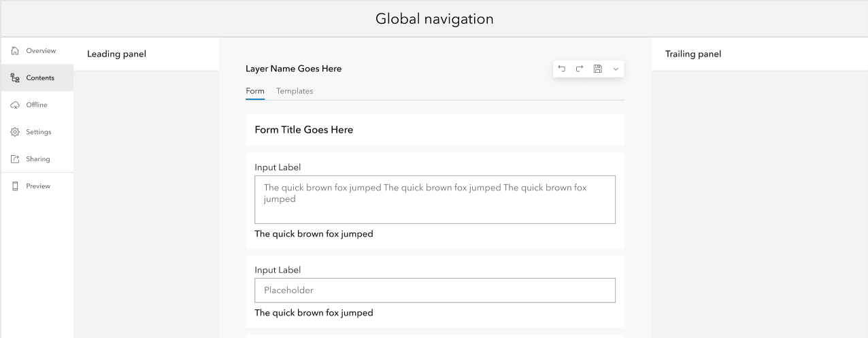Switch to the Form tab
The width and height of the screenshot is (868, 338).
[x=255, y=91]
